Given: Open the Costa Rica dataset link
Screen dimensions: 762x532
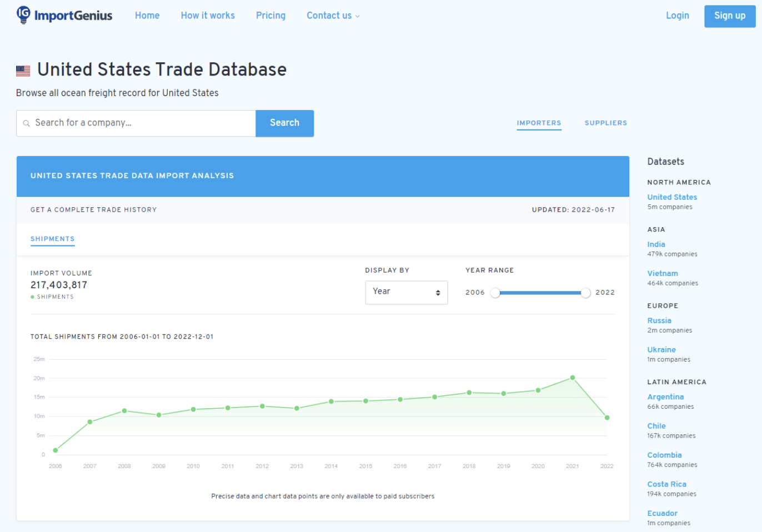Looking at the screenshot, I should (x=666, y=484).
